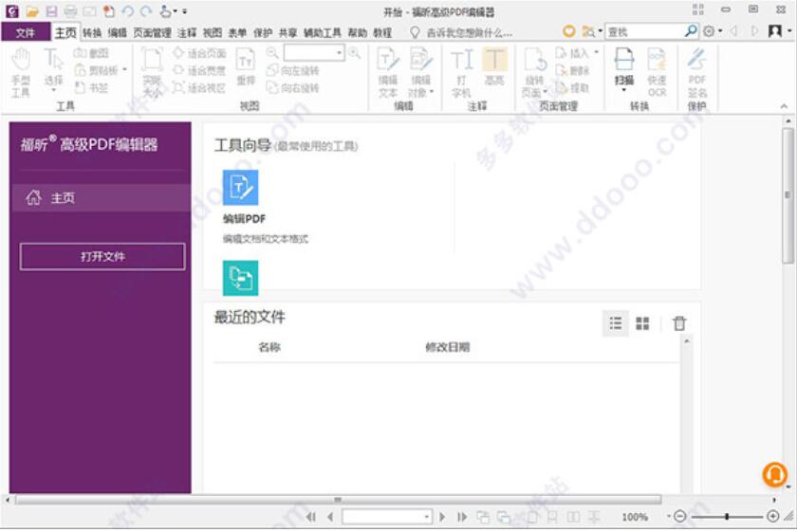Viewport: 797px width, 532px height.
Task: Go to first page in status bar
Action: (311, 517)
